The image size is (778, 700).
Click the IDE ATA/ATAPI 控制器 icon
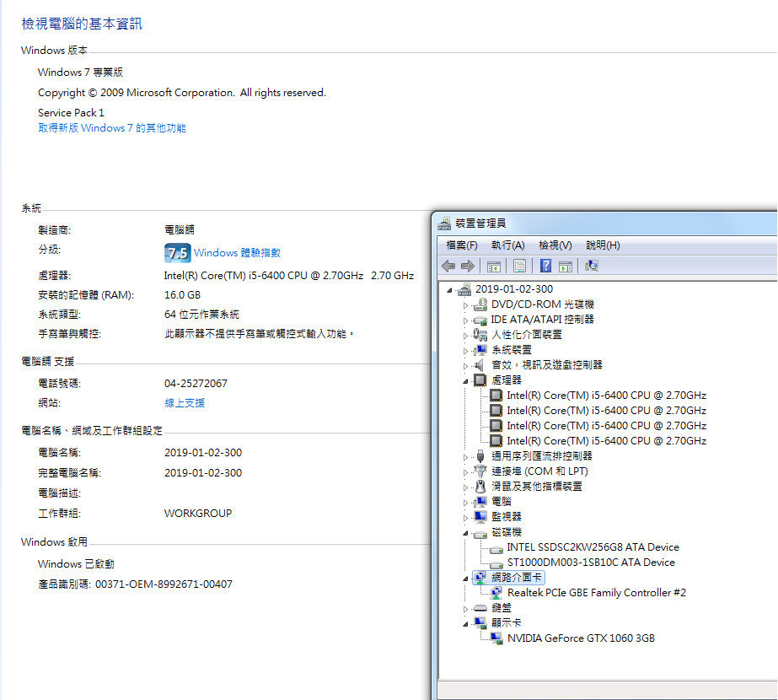click(480, 320)
